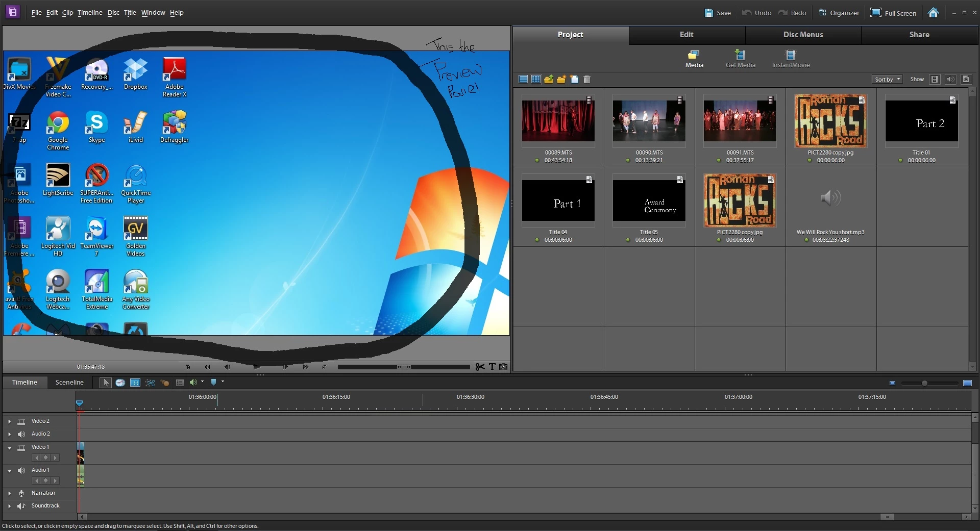Click the New Item page icon
The height and width of the screenshot is (531, 980).
point(574,79)
